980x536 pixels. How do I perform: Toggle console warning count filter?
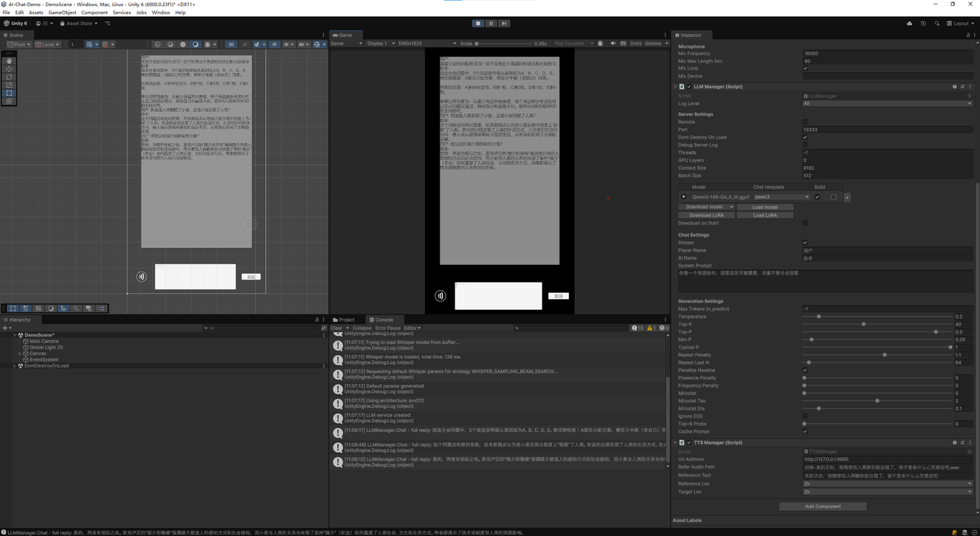tap(651, 328)
